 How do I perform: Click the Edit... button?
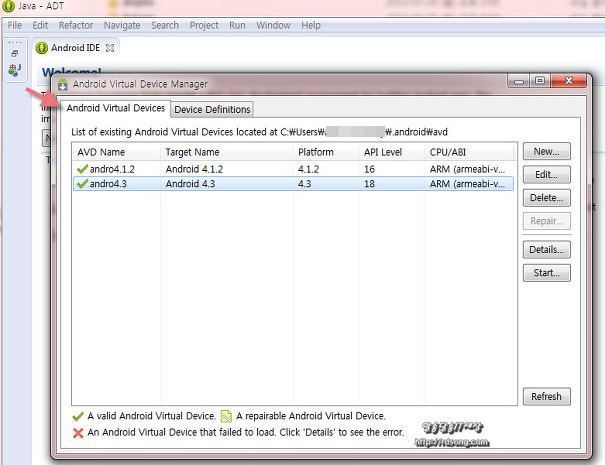pyautogui.click(x=546, y=175)
